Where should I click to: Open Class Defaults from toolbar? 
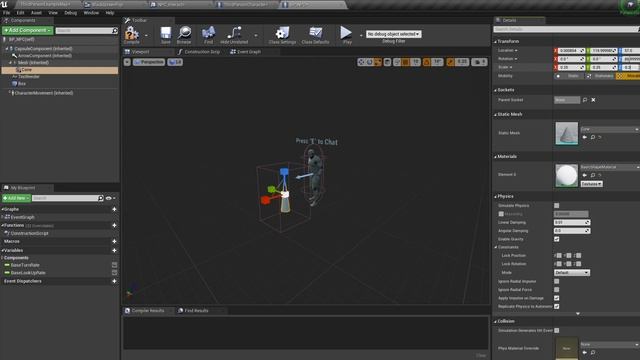[x=315, y=34]
